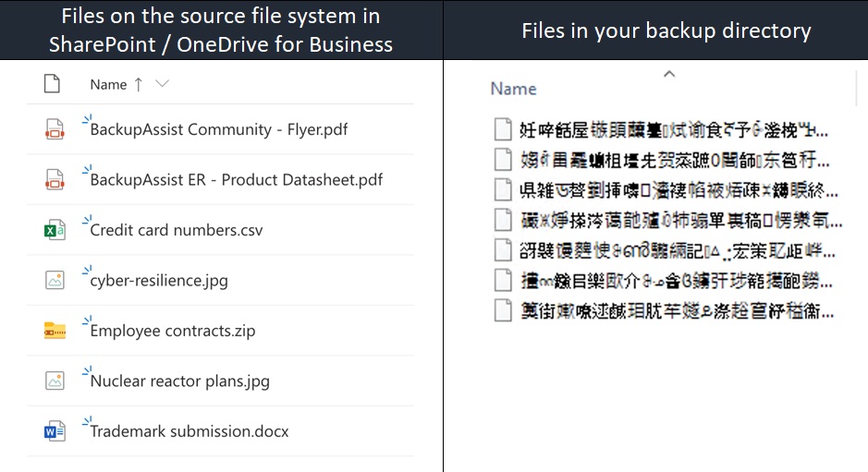This screenshot has width=868, height=472.
Task: Click PDF icon for BackupAssist ER Product Datasheet
Action: tap(55, 179)
